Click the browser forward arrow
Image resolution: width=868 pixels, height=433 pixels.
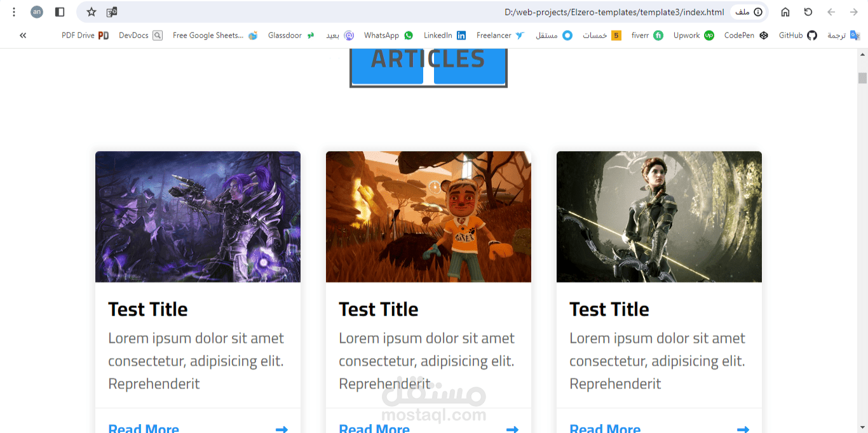tap(853, 12)
